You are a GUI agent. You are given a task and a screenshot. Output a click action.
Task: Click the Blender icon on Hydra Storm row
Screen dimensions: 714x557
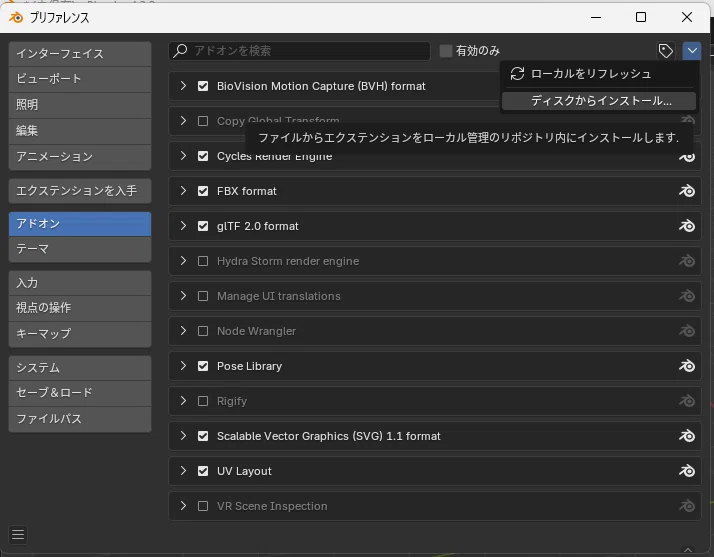point(687,261)
